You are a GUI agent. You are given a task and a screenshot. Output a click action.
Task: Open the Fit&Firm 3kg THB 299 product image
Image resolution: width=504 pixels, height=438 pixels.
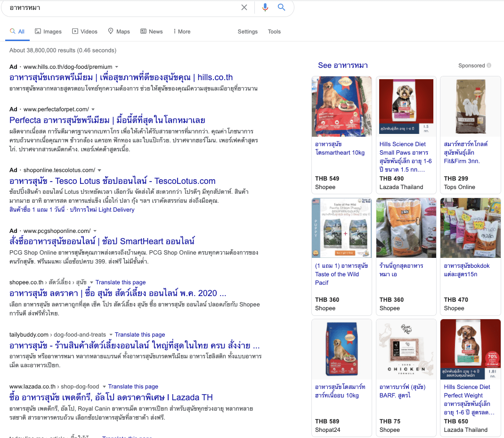coord(470,107)
